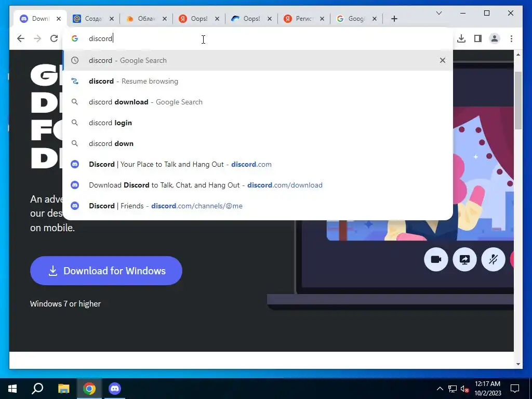This screenshot has height=399, width=532.
Task: Click the Chrome taskbar icon
Action: (x=89, y=389)
